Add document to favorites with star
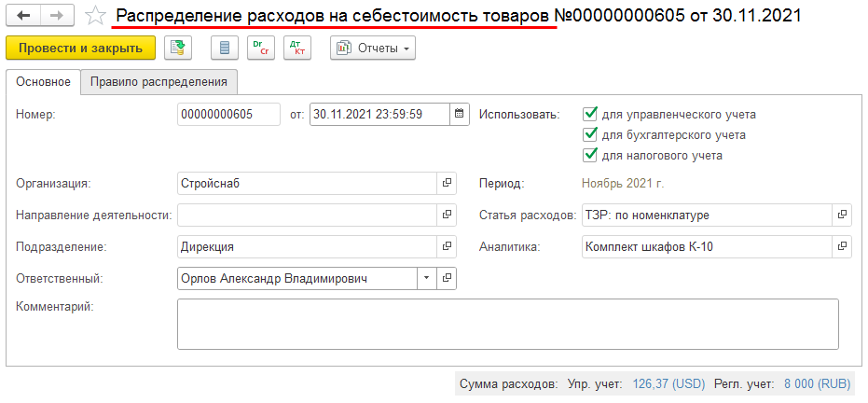Viewport: 868px width, 403px height. 94,17
